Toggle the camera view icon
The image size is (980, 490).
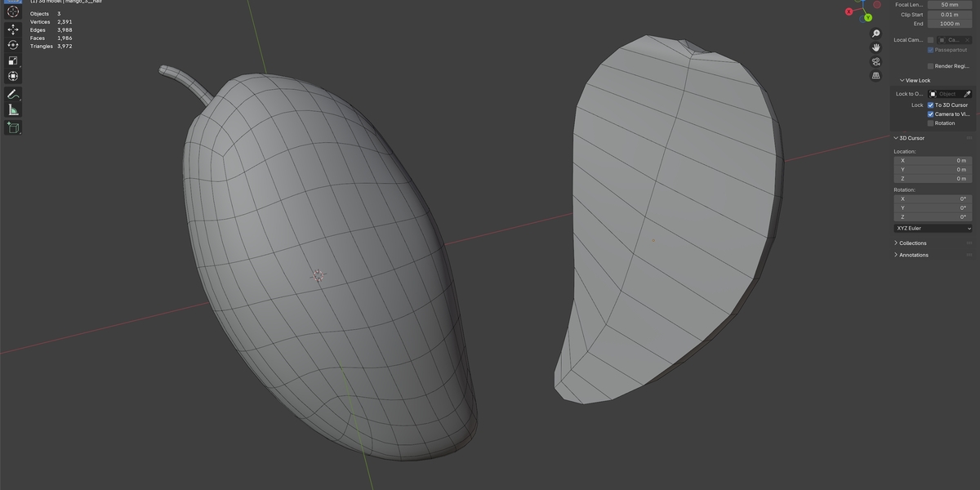(x=876, y=61)
